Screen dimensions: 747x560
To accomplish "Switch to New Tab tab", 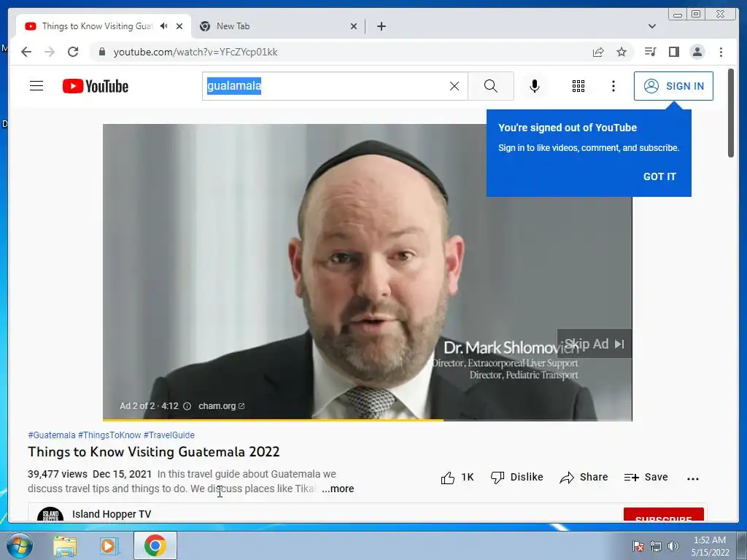I will [x=278, y=26].
